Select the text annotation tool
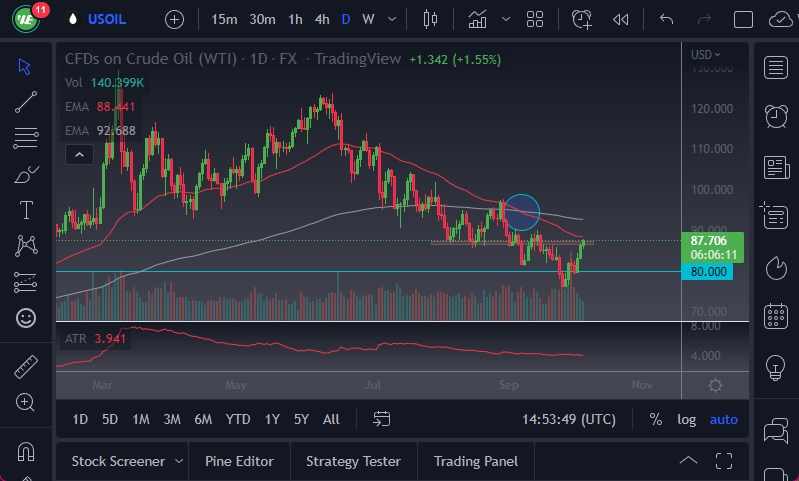Image resolution: width=799 pixels, height=481 pixels. [27, 210]
